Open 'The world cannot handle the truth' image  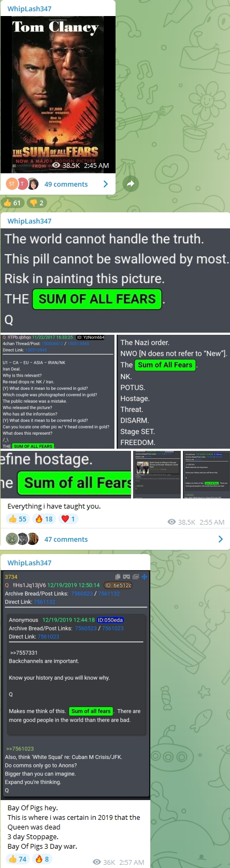[115, 281]
